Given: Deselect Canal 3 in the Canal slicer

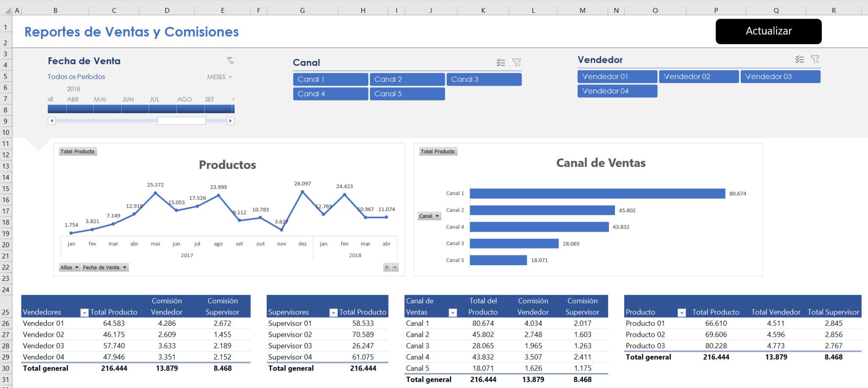Looking at the screenshot, I should tap(484, 79).
